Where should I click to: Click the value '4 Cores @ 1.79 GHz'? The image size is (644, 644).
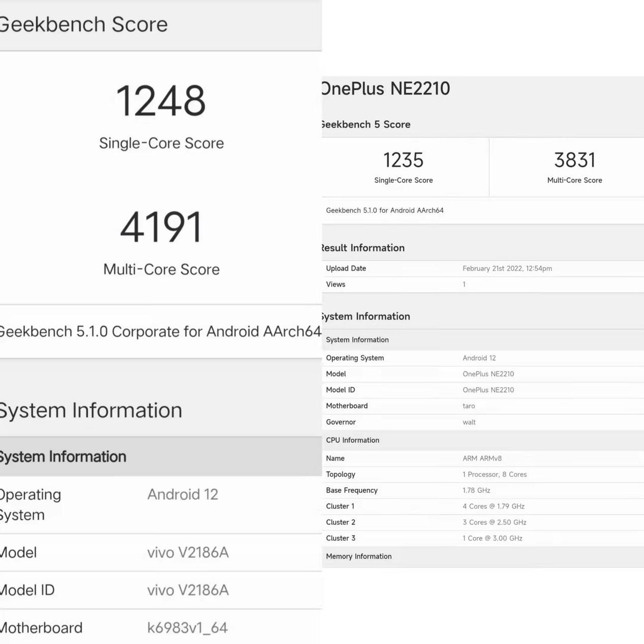494,506
